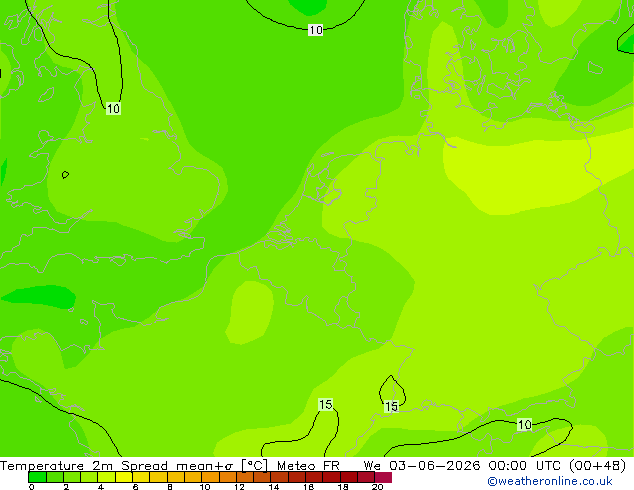The image size is (634, 490).
Task: Pick the orange legend swatch above value 10
Action: pyautogui.click(x=210, y=477)
